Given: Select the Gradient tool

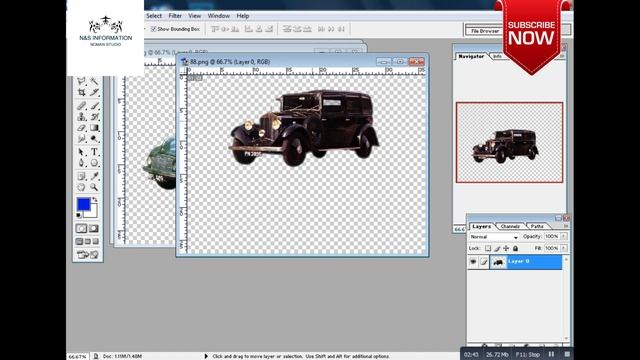Looking at the screenshot, I should coord(94,128).
